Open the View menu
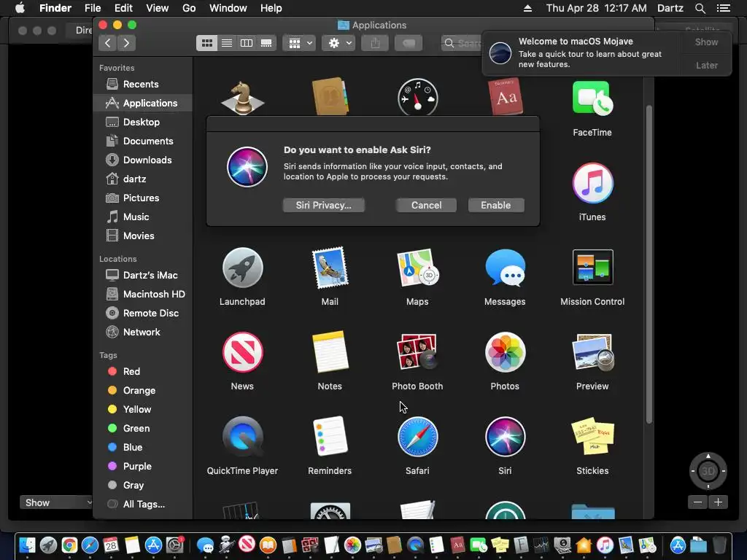This screenshot has height=560, width=747. click(x=158, y=8)
